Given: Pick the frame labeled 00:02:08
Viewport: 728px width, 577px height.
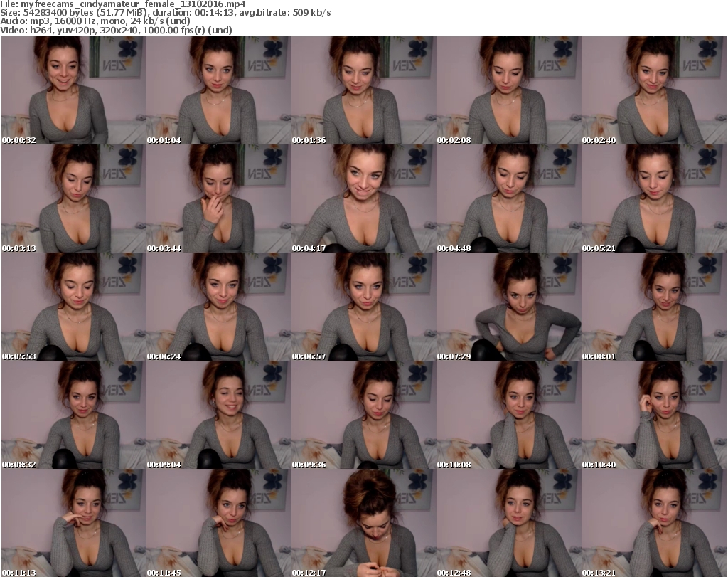Looking at the screenshot, I should coord(508,90).
